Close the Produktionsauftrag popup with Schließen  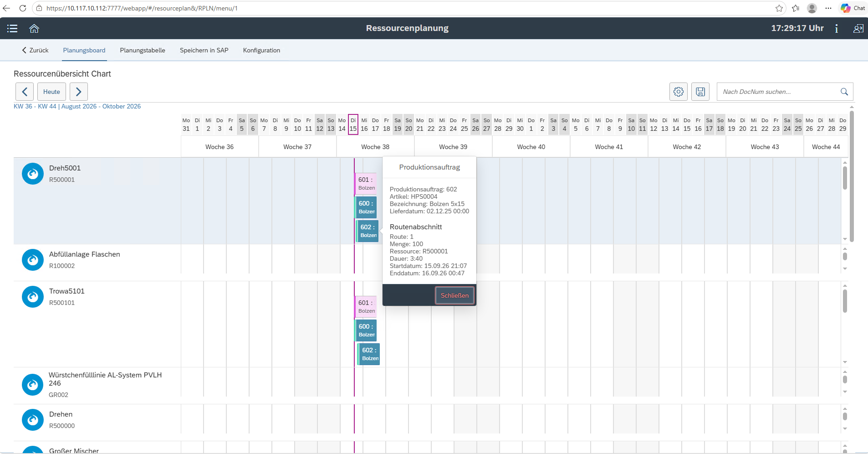[x=454, y=295]
